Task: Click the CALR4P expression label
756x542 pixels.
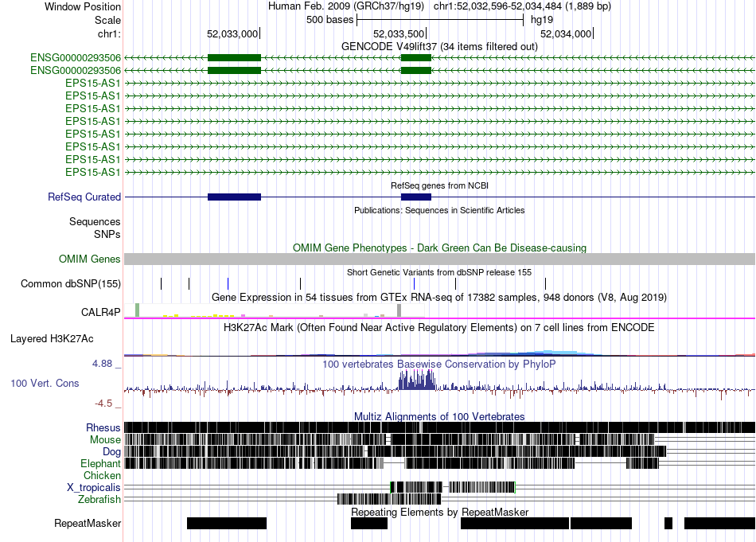Action: pos(101,313)
